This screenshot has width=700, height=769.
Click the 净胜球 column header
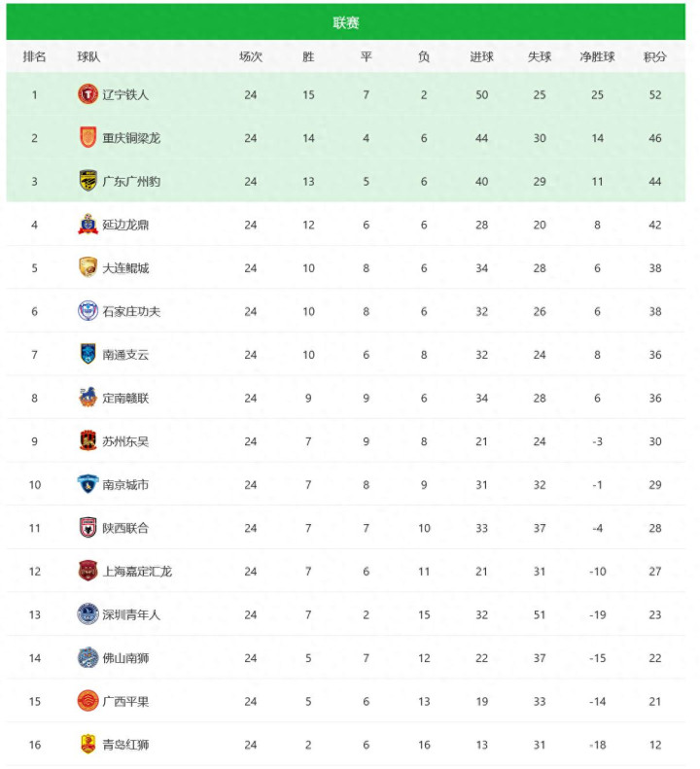(597, 56)
